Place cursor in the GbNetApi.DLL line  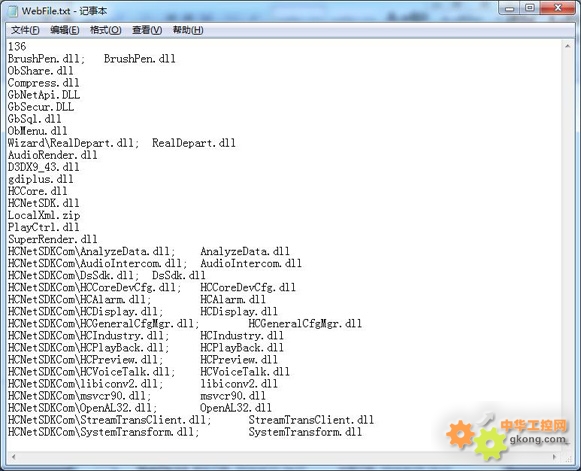click(x=44, y=95)
